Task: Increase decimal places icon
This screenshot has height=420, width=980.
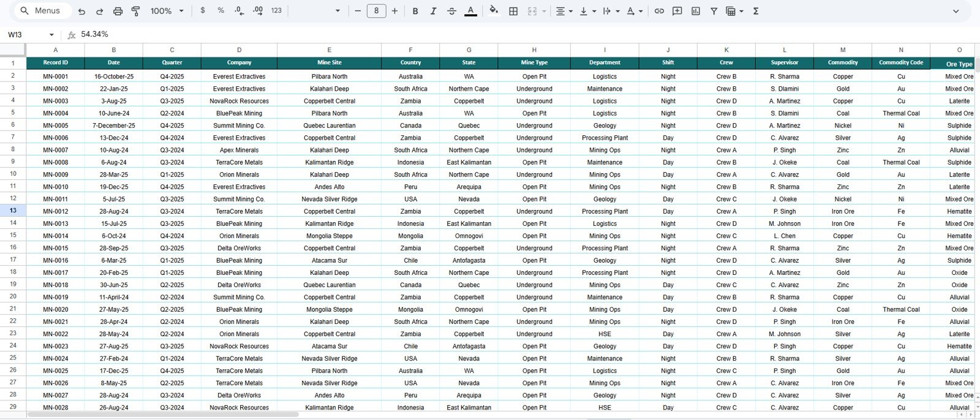Action: (x=258, y=11)
